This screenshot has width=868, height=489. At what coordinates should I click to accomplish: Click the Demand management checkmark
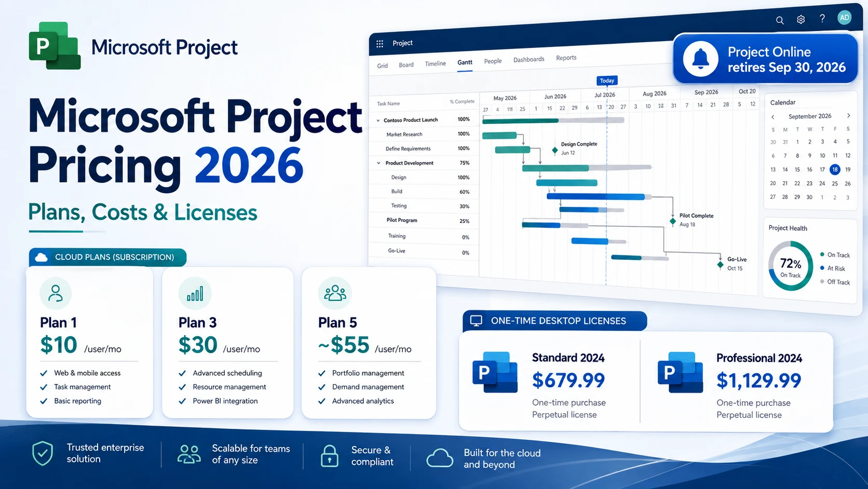pyautogui.click(x=322, y=387)
